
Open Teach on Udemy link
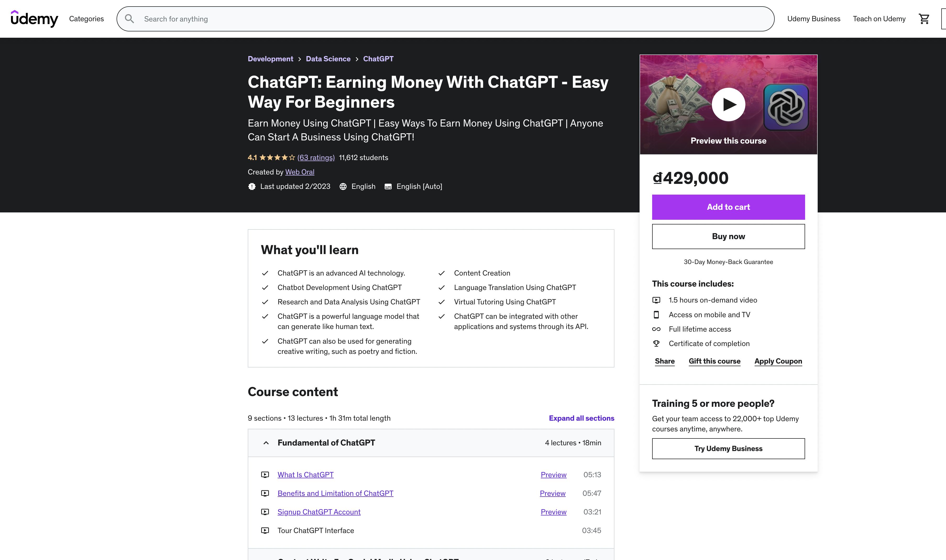pyautogui.click(x=879, y=19)
